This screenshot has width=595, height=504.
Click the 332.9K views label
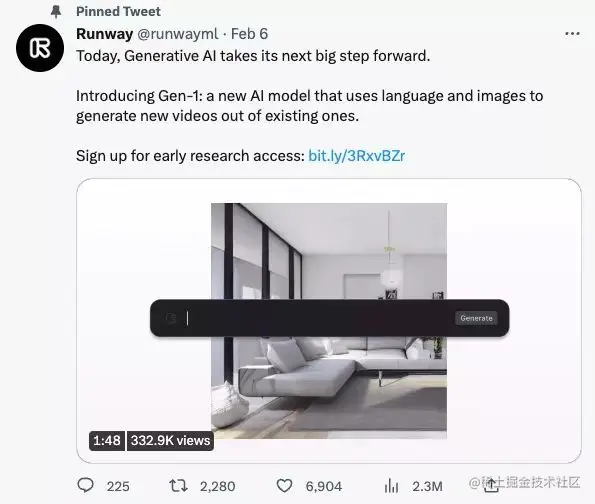(x=170, y=441)
